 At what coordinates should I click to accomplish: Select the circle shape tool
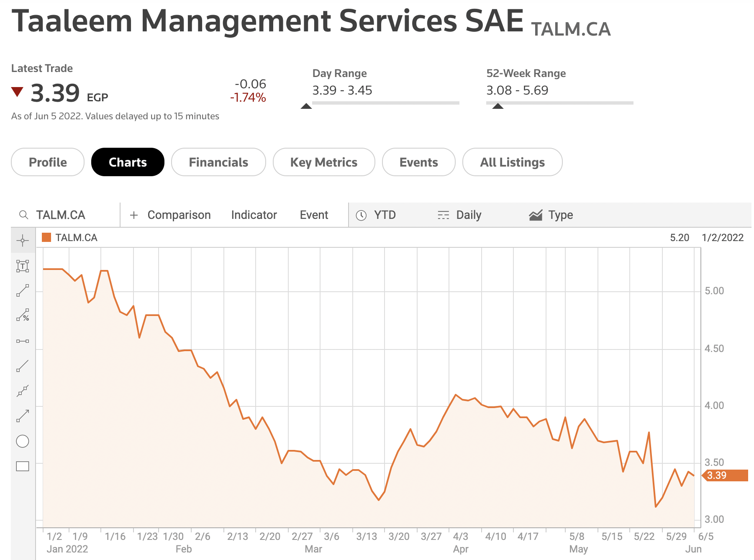(23, 441)
